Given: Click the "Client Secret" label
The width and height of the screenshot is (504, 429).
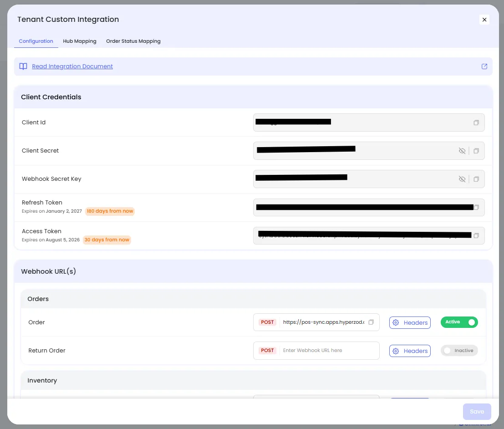Looking at the screenshot, I should [x=40, y=150].
